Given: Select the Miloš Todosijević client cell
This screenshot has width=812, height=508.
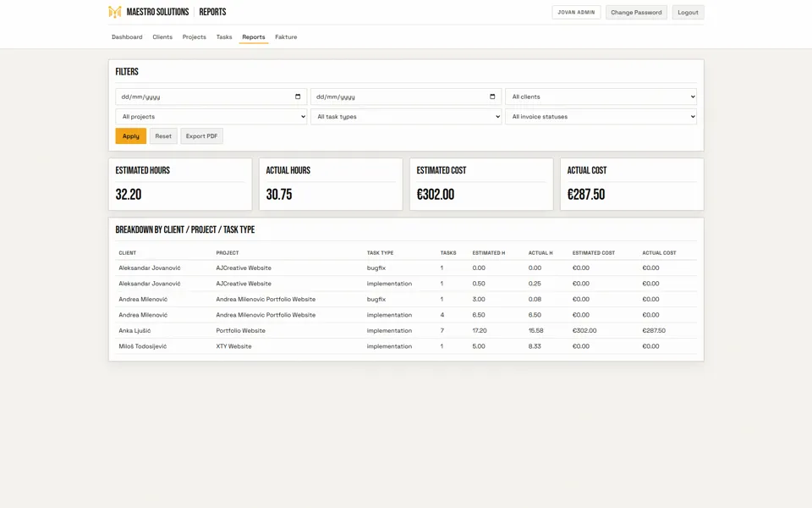Looking at the screenshot, I should click(143, 346).
